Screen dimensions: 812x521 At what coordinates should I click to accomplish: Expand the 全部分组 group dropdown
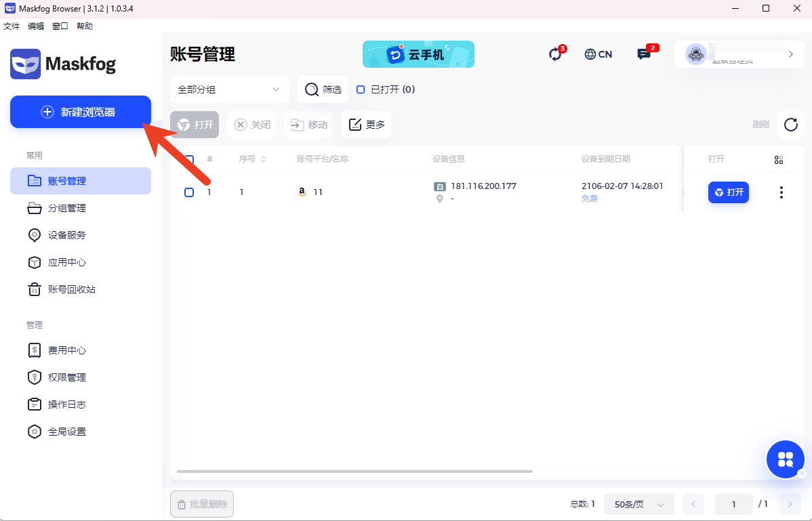click(229, 89)
